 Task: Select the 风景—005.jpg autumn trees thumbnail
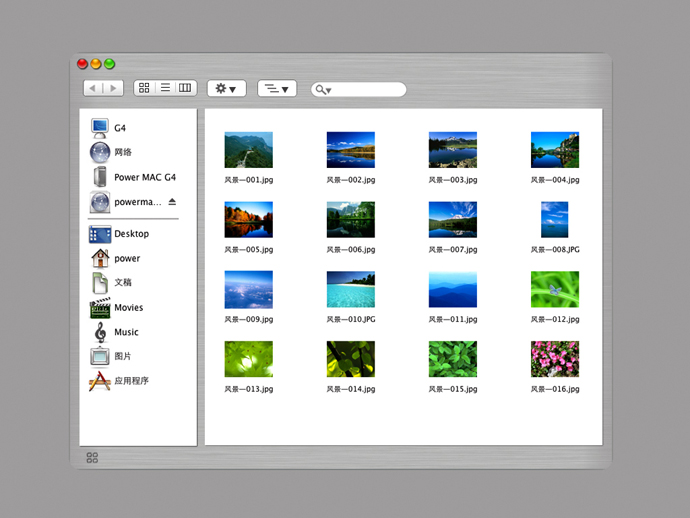coord(249,220)
